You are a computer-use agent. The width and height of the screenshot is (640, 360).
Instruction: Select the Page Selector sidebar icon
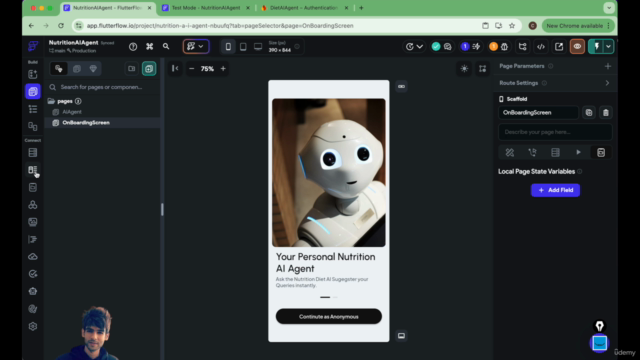33,91
